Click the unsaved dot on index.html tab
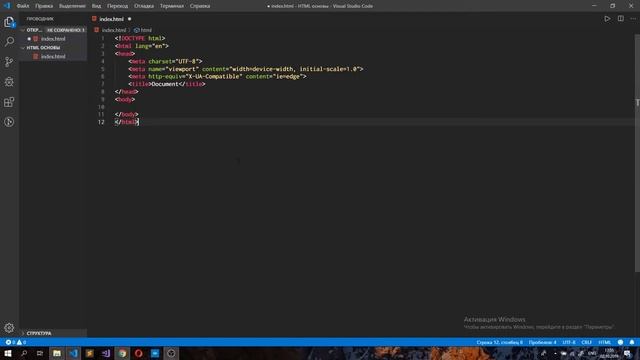Viewport: 640px width, 360px height. [129, 19]
